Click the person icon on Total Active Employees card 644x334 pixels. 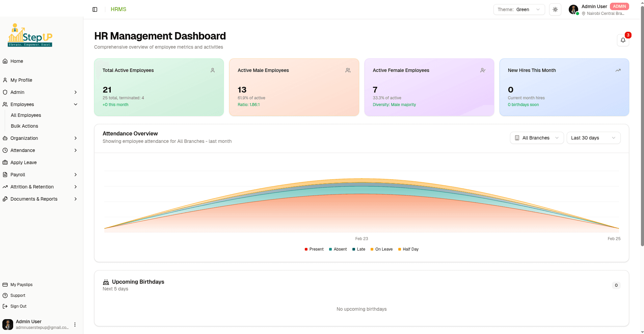[x=213, y=70]
